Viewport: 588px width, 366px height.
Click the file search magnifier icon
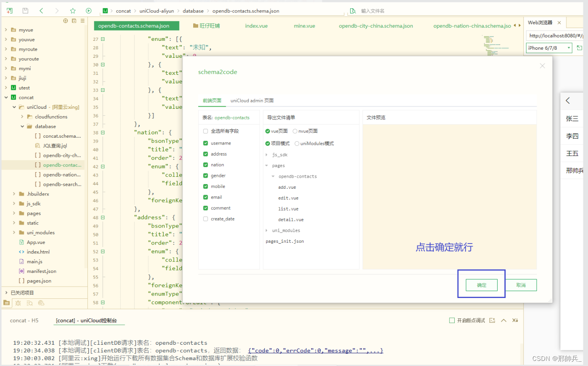pyautogui.click(x=352, y=11)
